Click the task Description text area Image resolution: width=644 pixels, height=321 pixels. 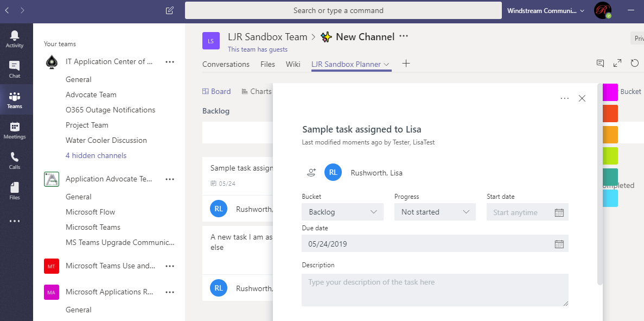coord(435,290)
